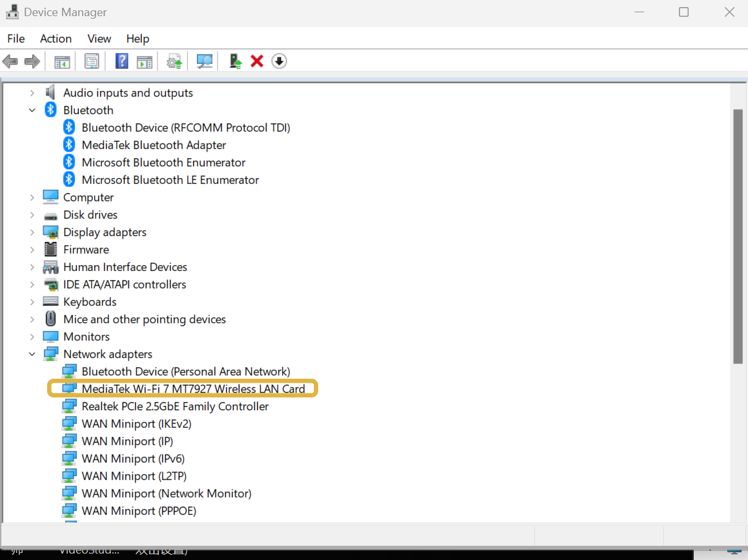Expand the Monitors node
This screenshot has height=560, width=748.
coord(32,337)
